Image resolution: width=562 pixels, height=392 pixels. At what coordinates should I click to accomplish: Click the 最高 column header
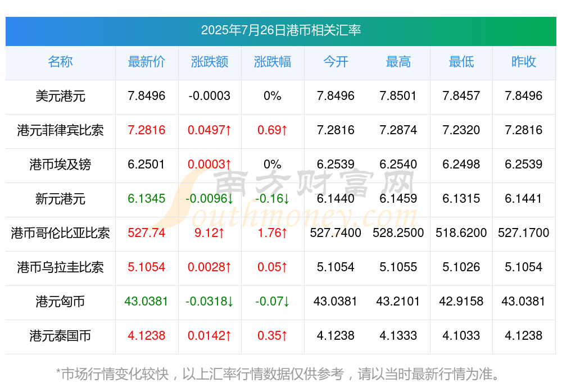point(398,62)
